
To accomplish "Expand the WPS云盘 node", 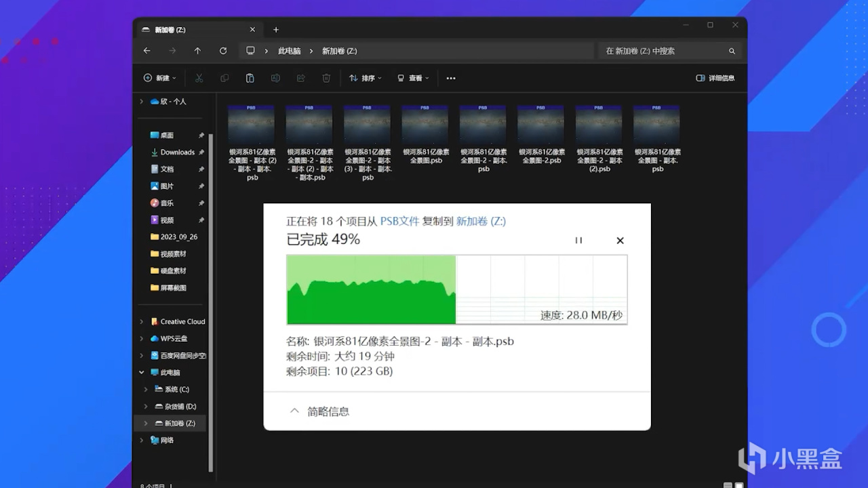I will point(141,339).
